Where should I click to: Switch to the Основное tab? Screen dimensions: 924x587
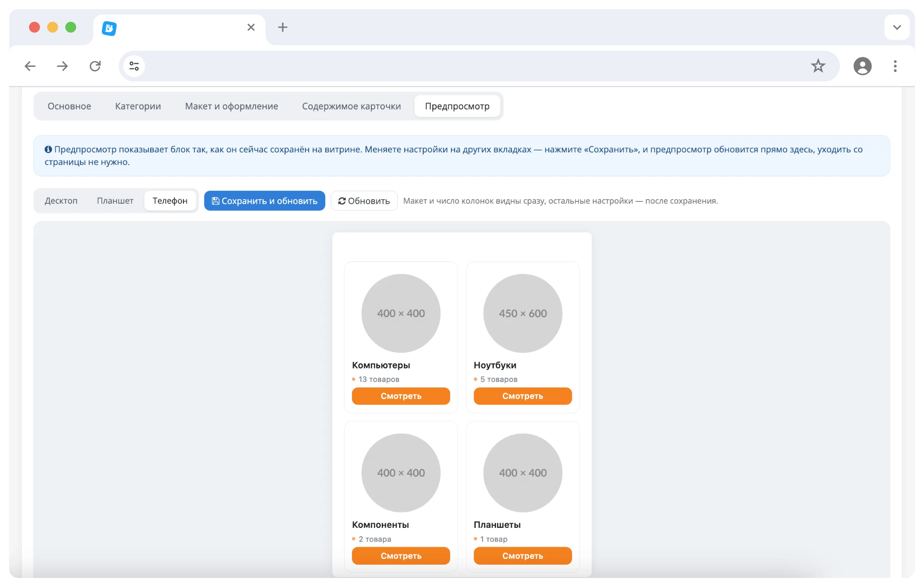click(69, 106)
